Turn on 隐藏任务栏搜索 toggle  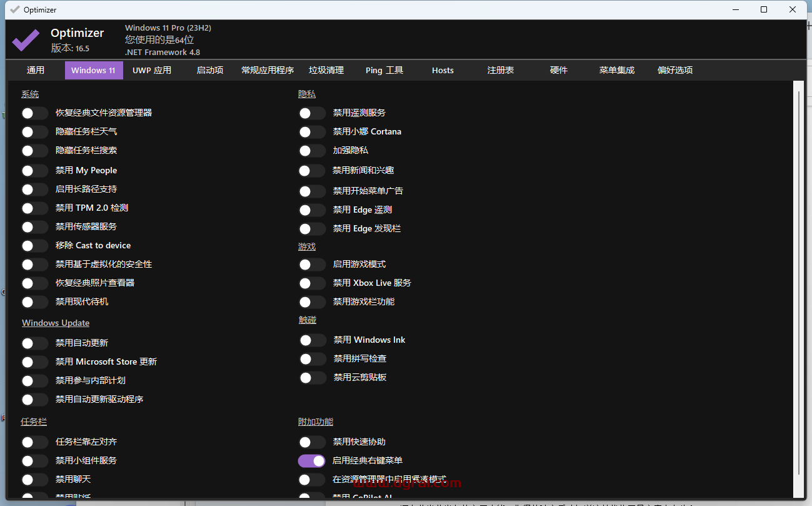[x=34, y=151]
